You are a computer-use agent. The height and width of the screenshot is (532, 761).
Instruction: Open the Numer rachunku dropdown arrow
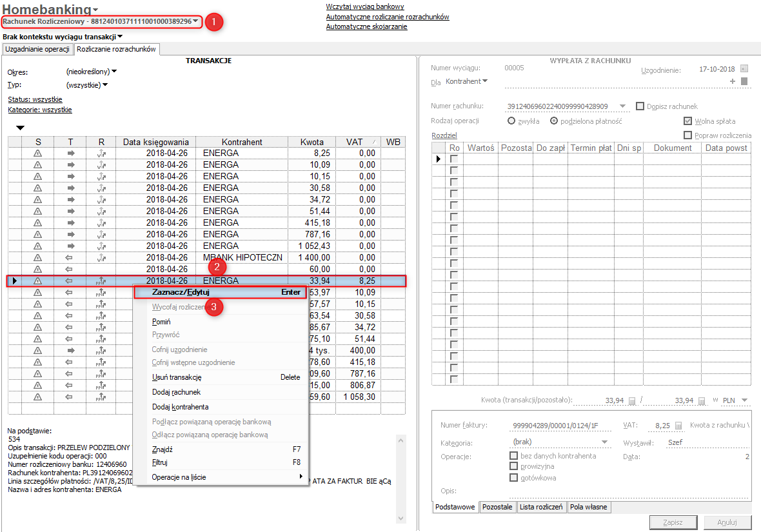623,106
